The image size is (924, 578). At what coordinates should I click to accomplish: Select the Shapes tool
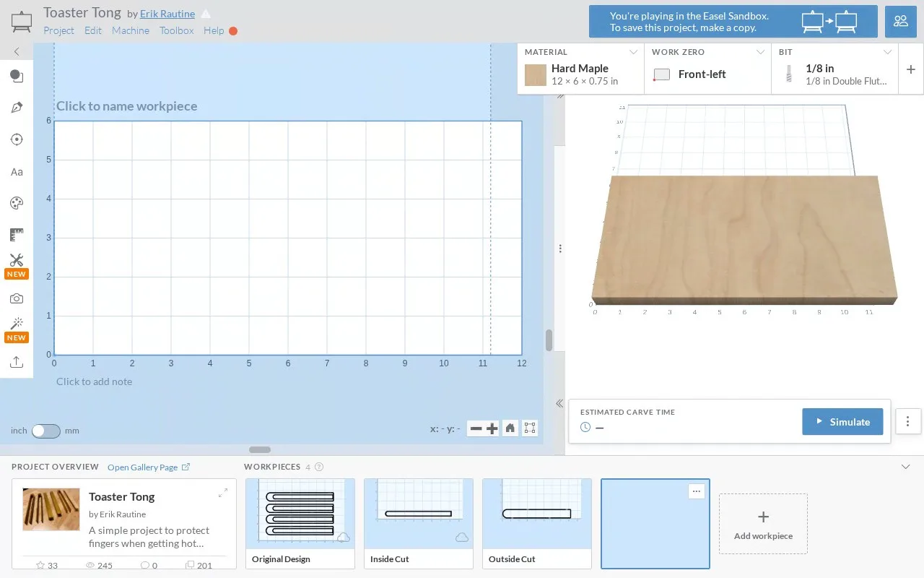[17, 77]
